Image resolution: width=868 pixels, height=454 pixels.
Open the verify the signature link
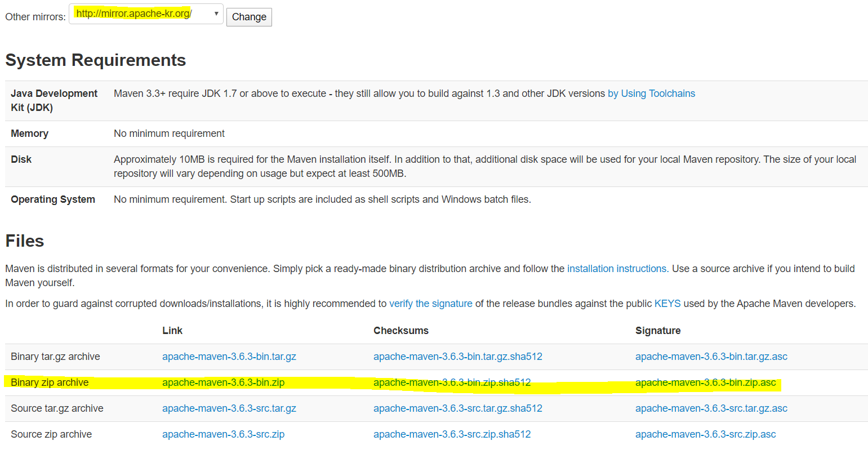tap(431, 304)
